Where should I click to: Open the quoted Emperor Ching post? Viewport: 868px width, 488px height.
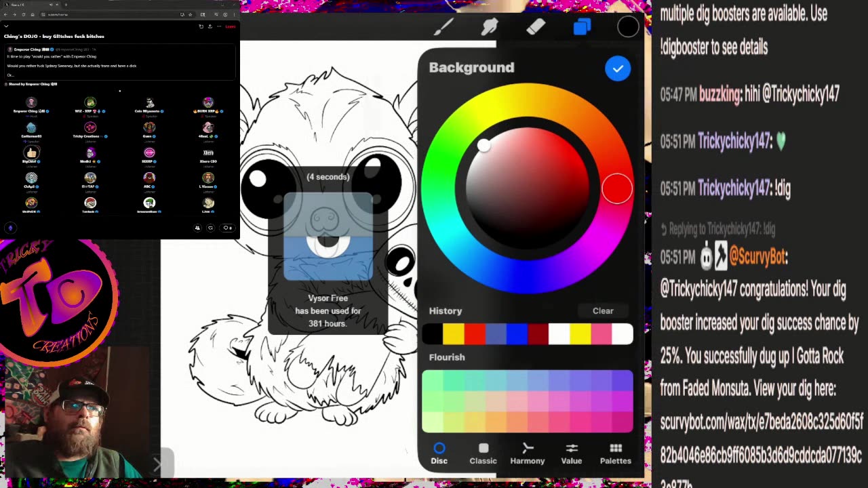coord(119,62)
